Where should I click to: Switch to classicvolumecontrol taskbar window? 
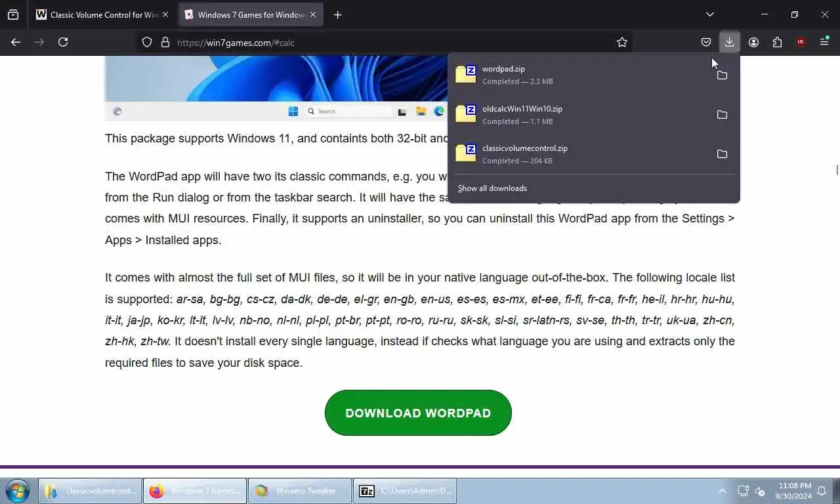coord(90,491)
